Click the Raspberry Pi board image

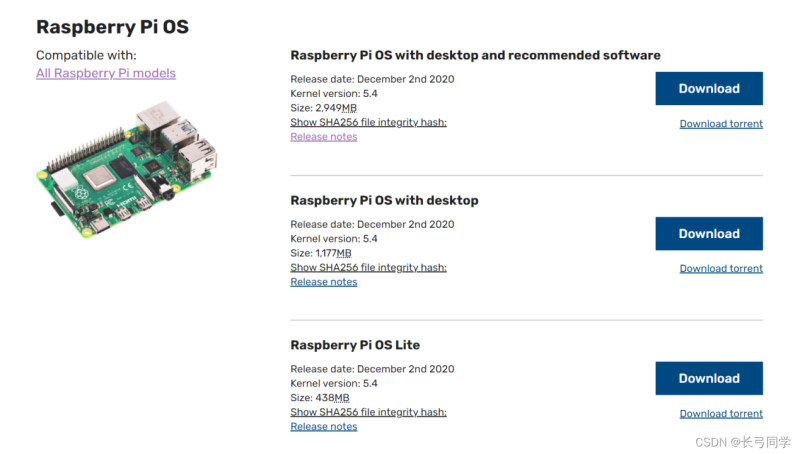127,169
